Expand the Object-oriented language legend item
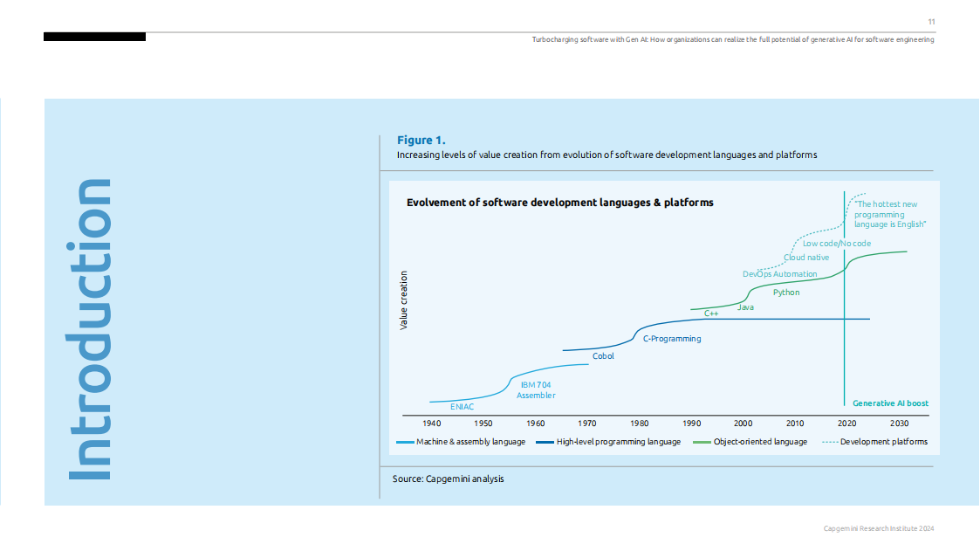 759,442
